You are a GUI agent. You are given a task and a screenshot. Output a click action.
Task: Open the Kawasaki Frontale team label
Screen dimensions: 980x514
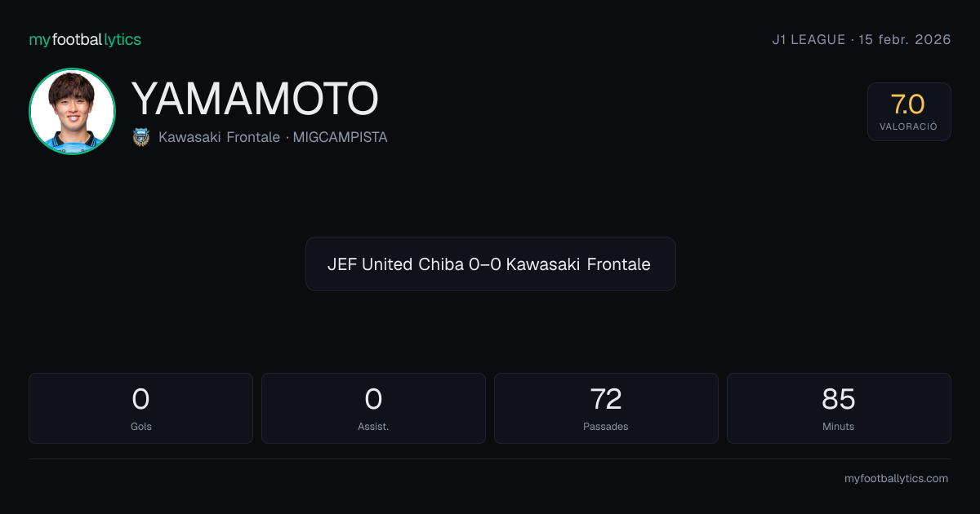pyautogui.click(x=220, y=137)
